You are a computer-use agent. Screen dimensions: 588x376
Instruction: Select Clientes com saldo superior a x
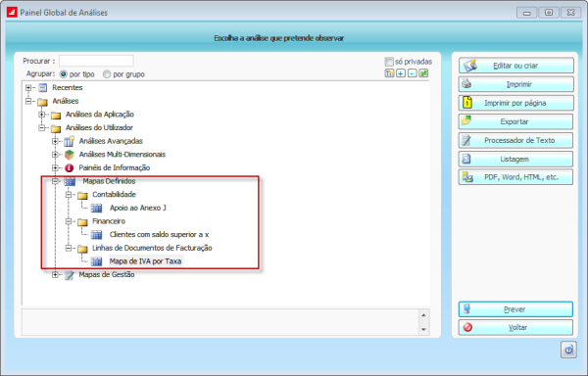point(159,235)
